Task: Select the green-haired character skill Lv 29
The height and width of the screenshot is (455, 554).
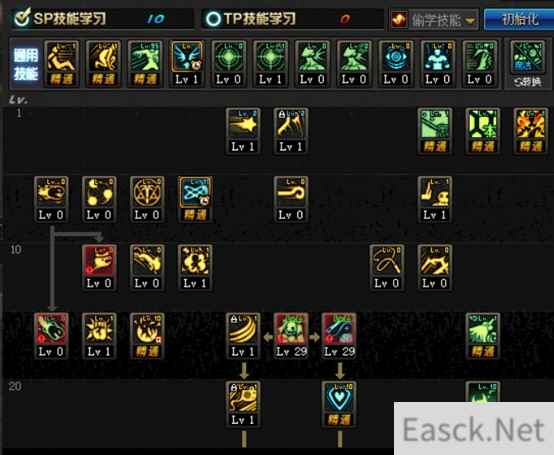Action: pyautogui.click(x=291, y=336)
